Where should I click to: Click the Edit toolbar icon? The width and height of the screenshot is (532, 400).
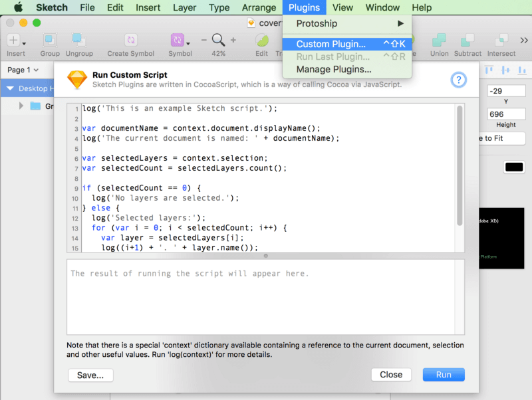(261, 41)
